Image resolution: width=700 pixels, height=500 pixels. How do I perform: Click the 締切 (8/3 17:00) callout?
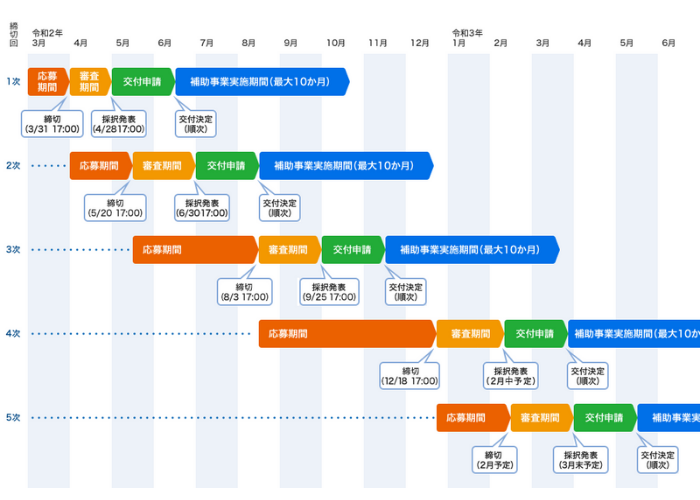(x=244, y=291)
